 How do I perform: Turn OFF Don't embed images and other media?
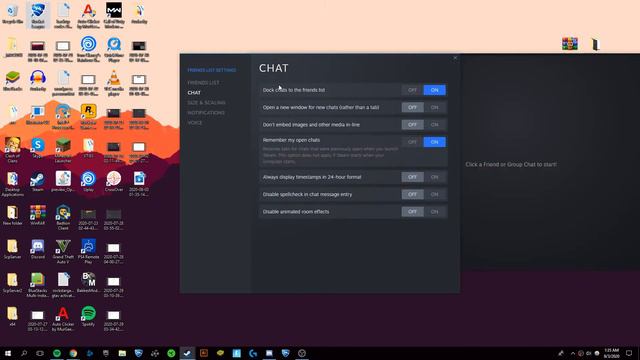coord(412,124)
